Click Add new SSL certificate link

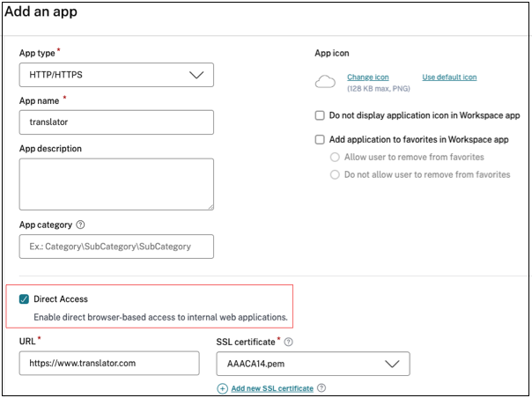pyautogui.click(x=272, y=388)
